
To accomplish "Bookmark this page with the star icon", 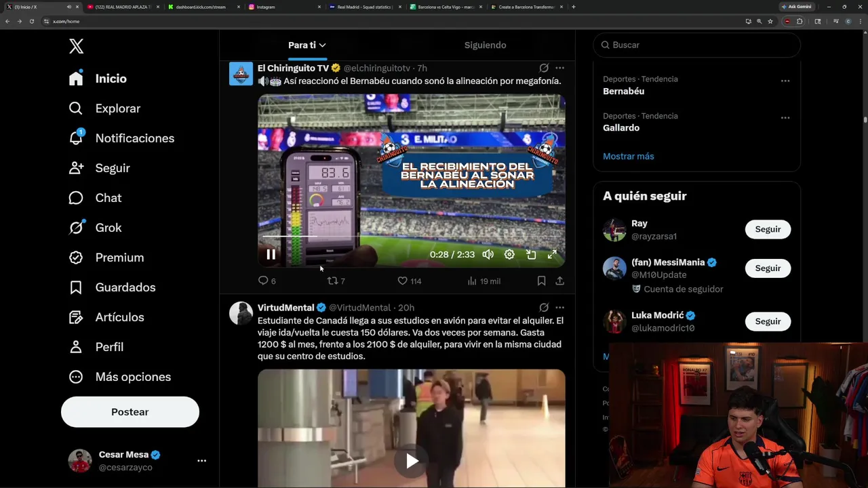I will [770, 21].
